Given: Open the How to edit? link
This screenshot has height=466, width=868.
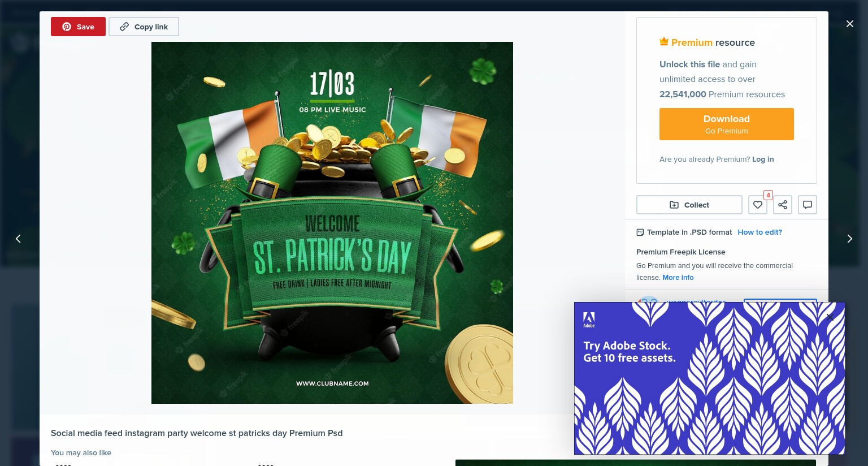Looking at the screenshot, I should click(759, 232).
